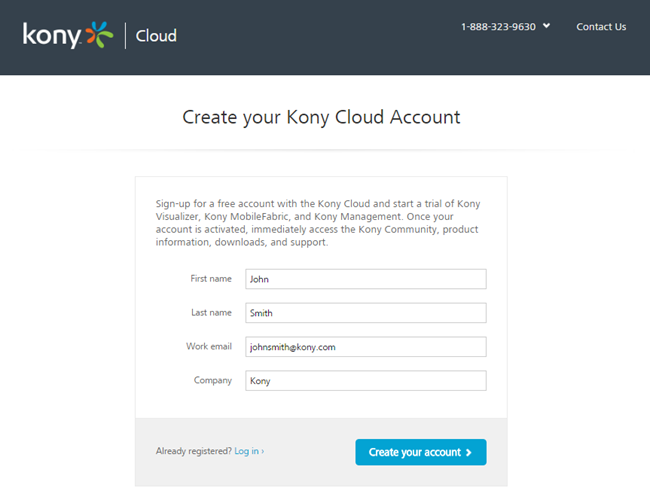Click the Cloud label beside the logo
The height and width of the screenshot is (494, 650).
(157, 36)
